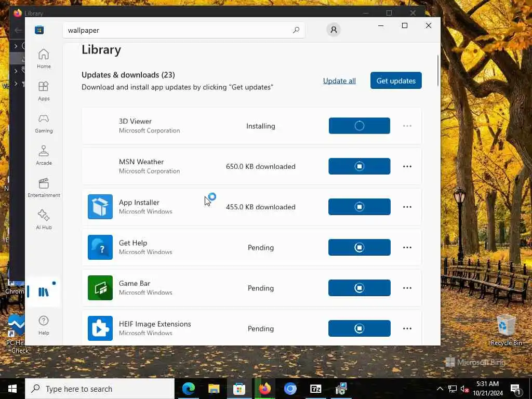This screenshot has height=399, width=532.
Task: Open the notification center icon
Action: [516, 389]
